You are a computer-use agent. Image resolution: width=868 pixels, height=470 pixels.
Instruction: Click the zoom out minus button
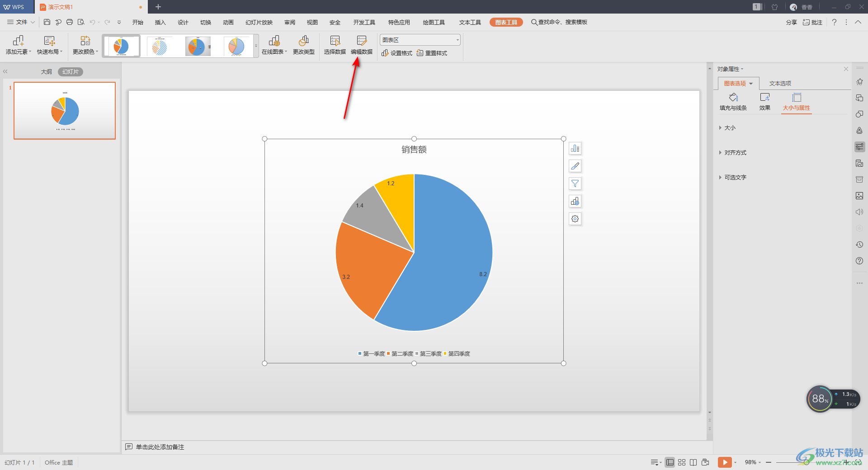click(x=769, y=462)
